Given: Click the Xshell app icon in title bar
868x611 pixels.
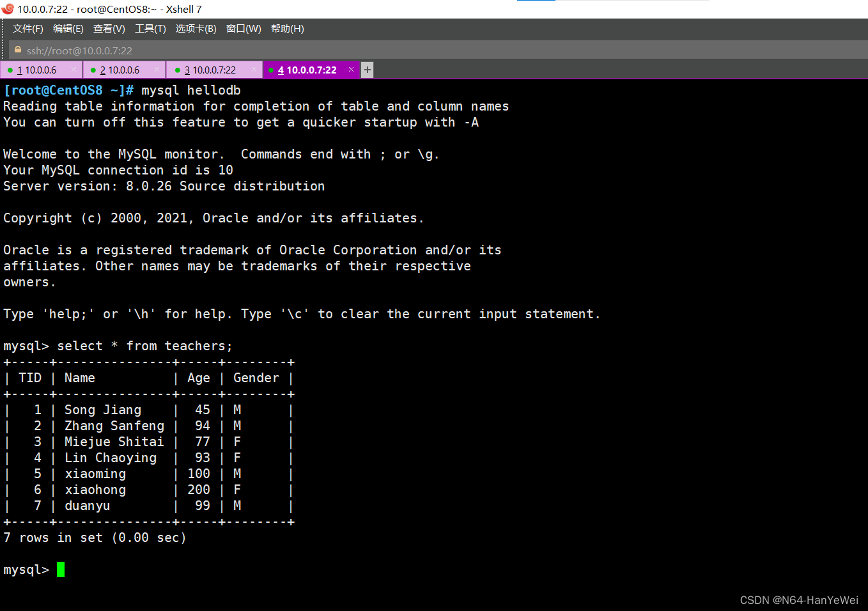Looking at the screenshot, I should point(8,9).
